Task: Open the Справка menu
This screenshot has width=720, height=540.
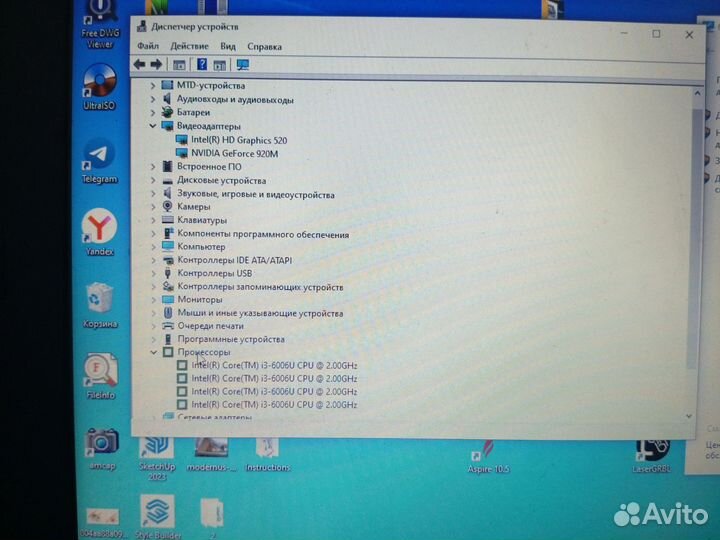Action: [264, 46]
